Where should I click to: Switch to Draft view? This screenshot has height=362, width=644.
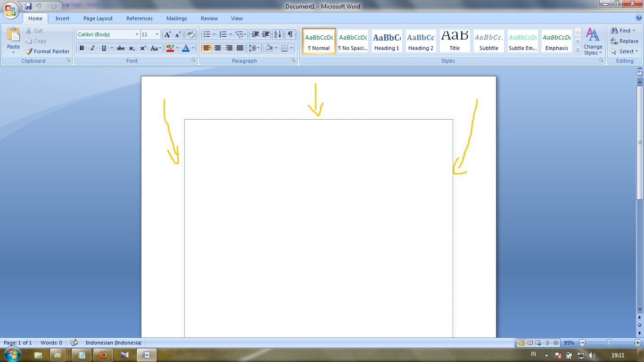(556, 343)
